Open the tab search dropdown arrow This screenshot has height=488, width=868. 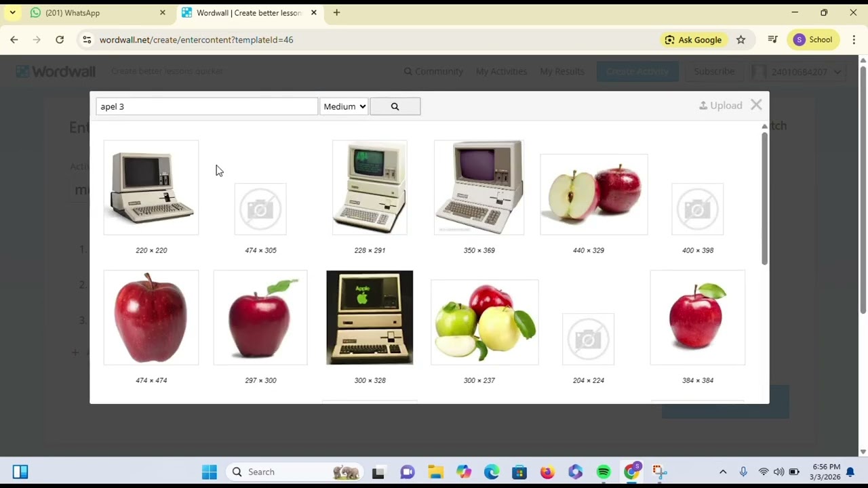[x=12, y=13]
